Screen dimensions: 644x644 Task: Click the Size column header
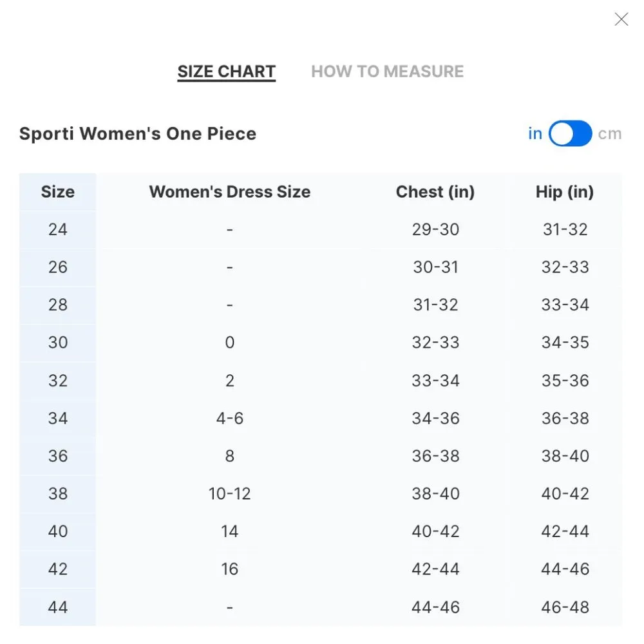pyautogui.click(x=58, y=192)
